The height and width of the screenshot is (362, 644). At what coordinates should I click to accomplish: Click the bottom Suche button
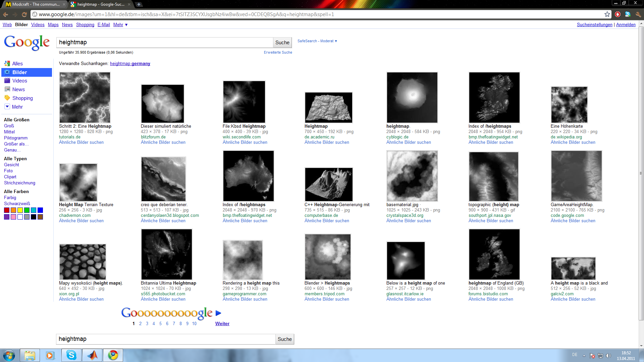tap(285, 339)
